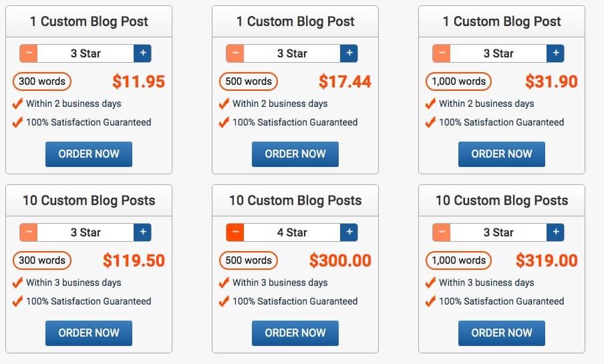Order the $17.44 blog post
This screenshot has width=604, height=364.
(x=295, y=154)
